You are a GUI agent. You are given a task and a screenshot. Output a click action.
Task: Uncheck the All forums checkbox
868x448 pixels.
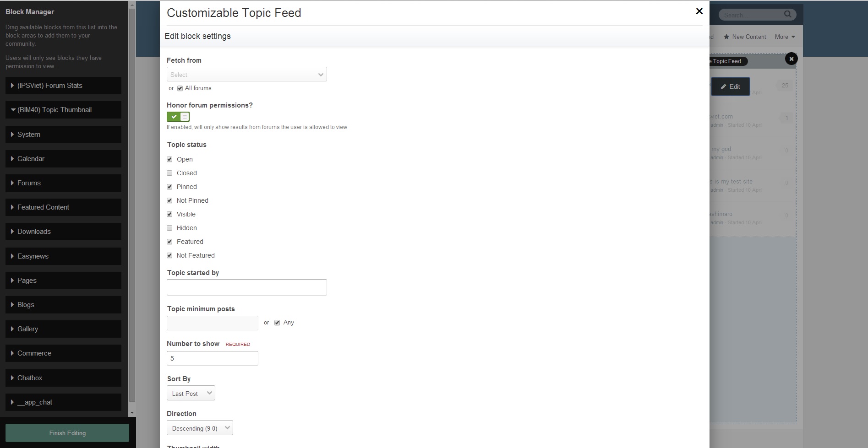coord(180,88)
